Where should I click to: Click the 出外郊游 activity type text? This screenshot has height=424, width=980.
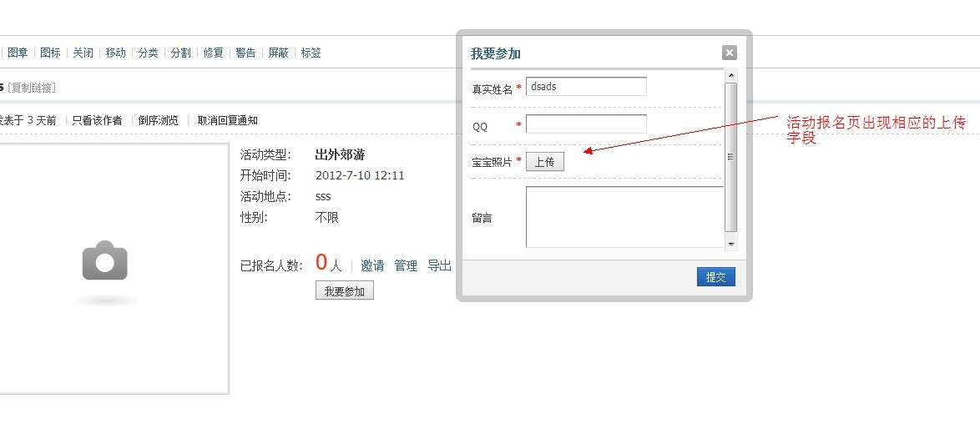(x=340, y=155)
